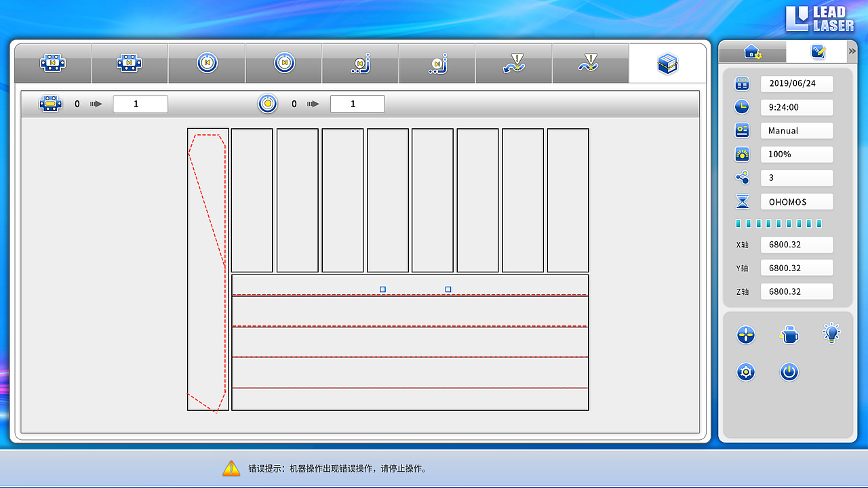
Task: Click the error message text 错误提示
Action: point(338,468)
